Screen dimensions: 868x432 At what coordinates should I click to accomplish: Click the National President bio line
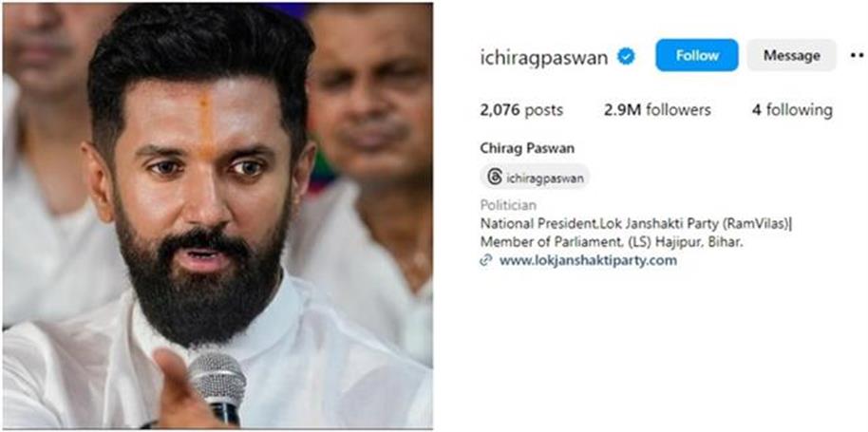[x=636, y=224]
